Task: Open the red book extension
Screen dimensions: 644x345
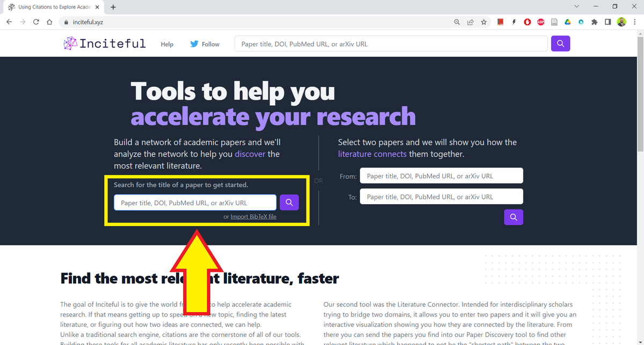Action: (500, 23)
